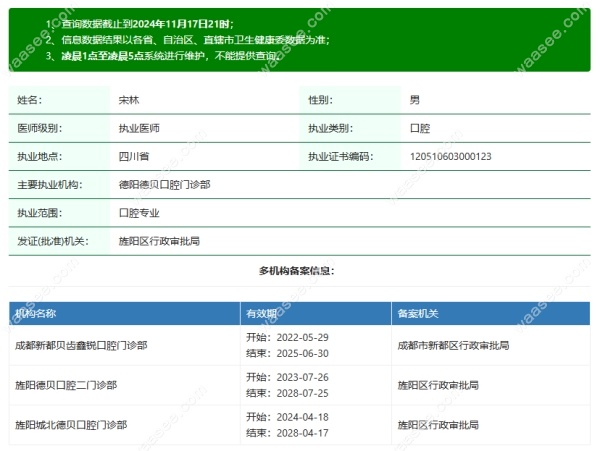Click the 执业医师 physician level value
The image size is (600, 451).
[x=139, y=128]
